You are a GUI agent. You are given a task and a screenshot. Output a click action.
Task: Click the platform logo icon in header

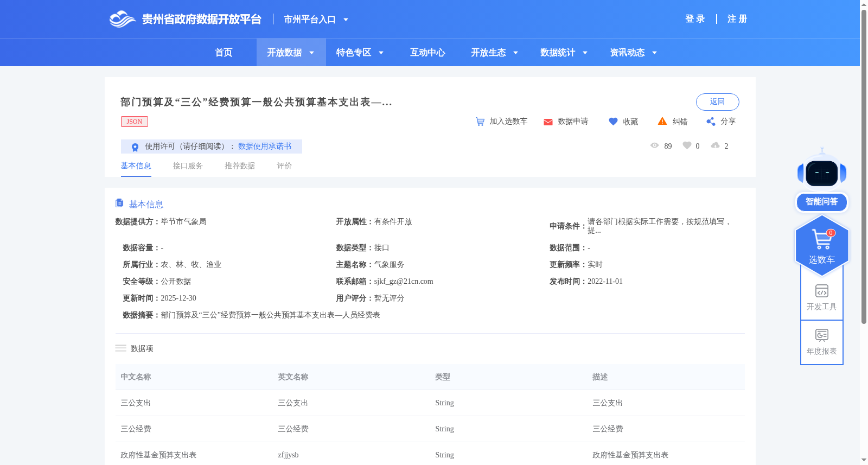click(122, 19)
